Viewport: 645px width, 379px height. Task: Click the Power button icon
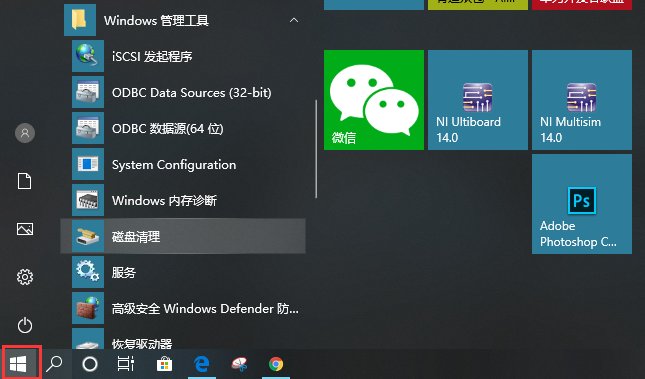[x=25, y=325]
